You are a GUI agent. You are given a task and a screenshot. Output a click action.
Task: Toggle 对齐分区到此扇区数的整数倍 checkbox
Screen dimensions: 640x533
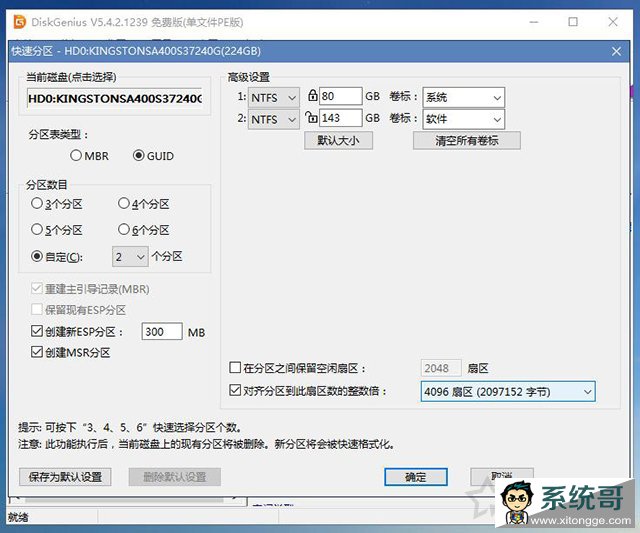(x=235, y=391)
